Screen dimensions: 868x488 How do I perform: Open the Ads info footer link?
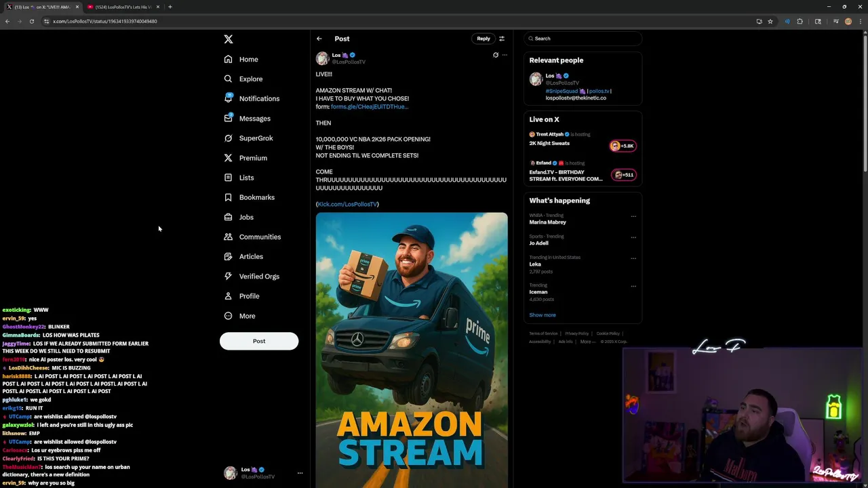pos(566,342)
